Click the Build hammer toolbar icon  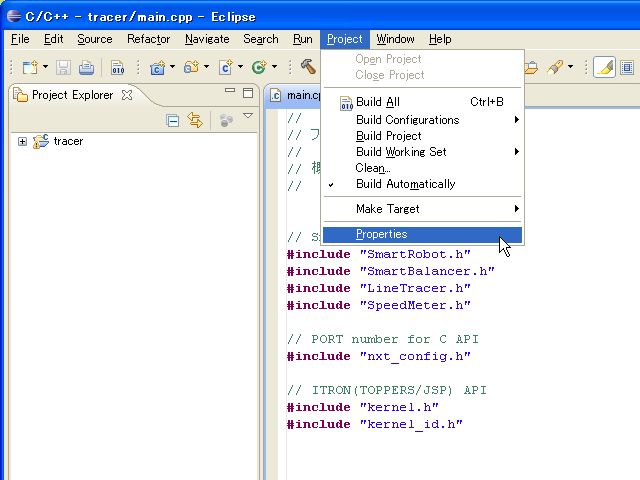coord(309,67)
